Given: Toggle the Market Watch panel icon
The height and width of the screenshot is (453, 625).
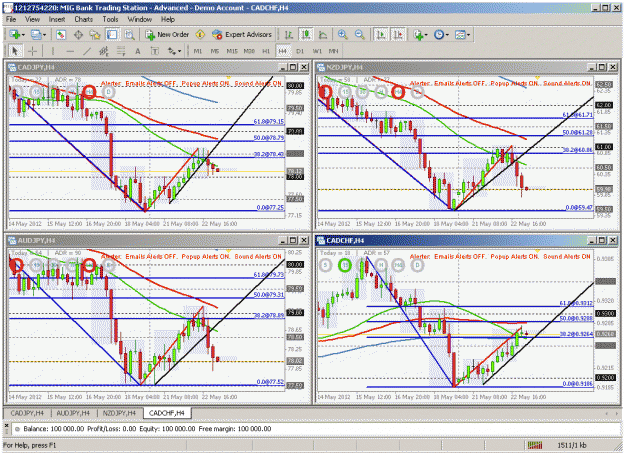Looking at the screenshot, I should pos(61,35).
